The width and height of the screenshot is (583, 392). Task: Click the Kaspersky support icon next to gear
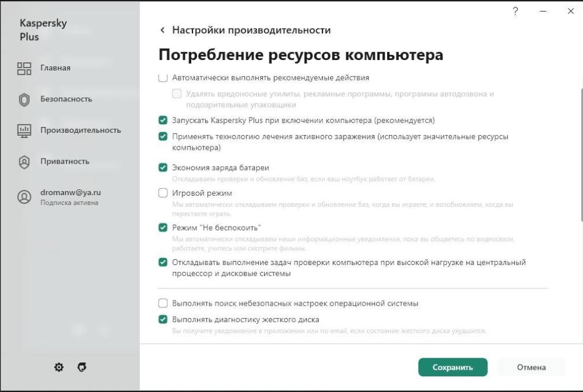point(82,368)
